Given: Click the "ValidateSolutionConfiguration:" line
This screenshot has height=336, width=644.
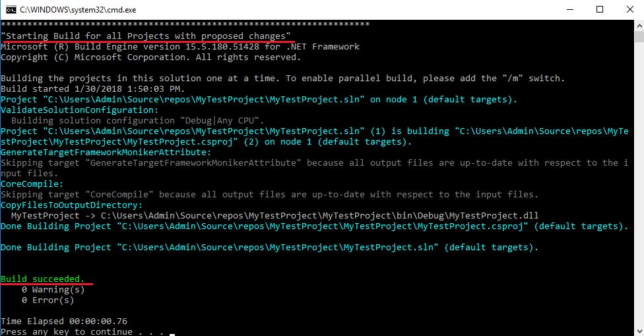Looking at the screenshot, I should pyautogui.click(x=80, y=110).
